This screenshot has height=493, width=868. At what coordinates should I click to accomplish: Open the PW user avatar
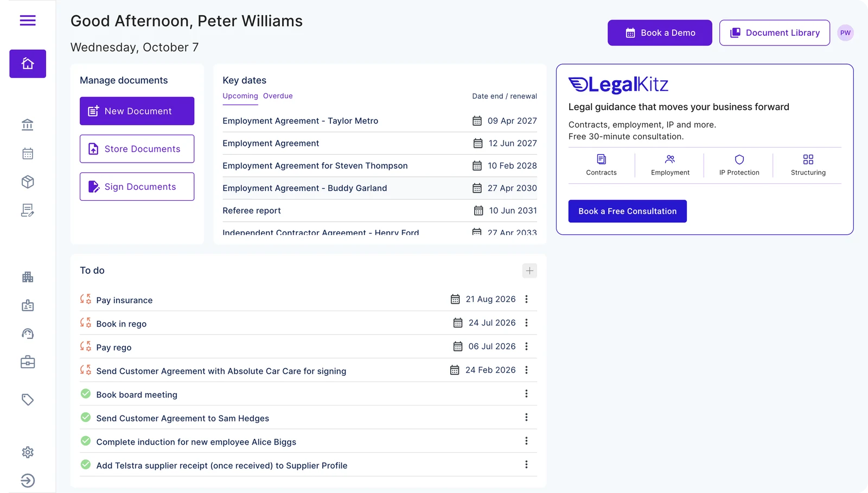[845, 33]
